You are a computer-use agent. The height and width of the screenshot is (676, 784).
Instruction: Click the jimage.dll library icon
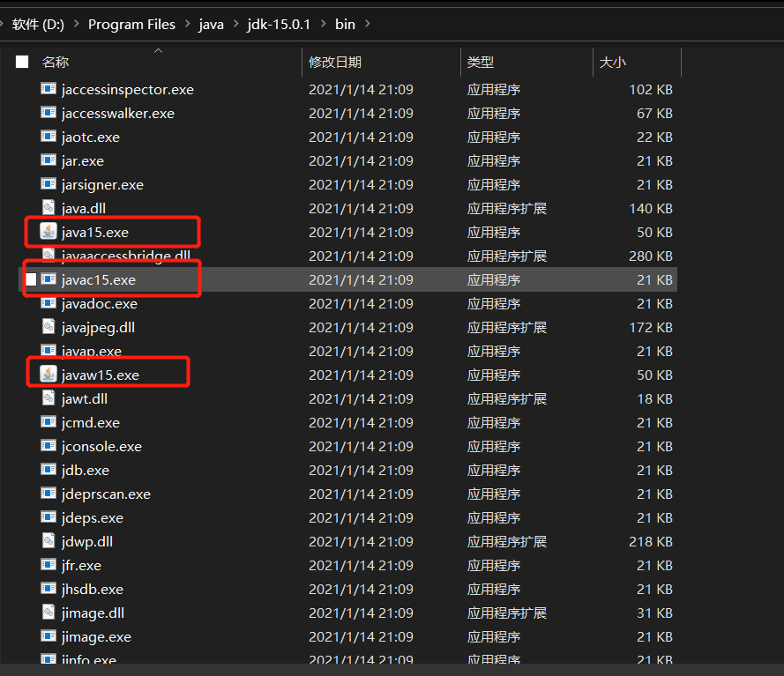point(48,613)
